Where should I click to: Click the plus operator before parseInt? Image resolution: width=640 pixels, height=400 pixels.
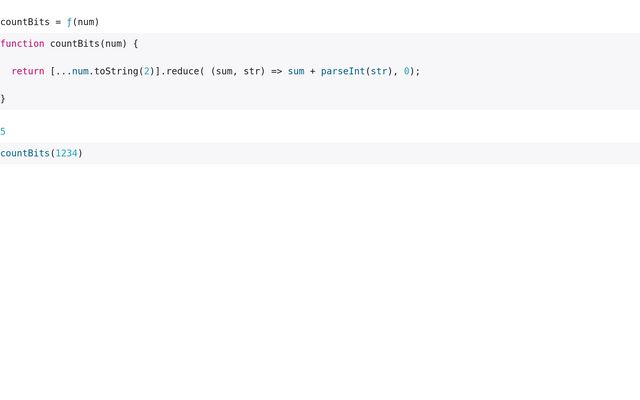312,71
